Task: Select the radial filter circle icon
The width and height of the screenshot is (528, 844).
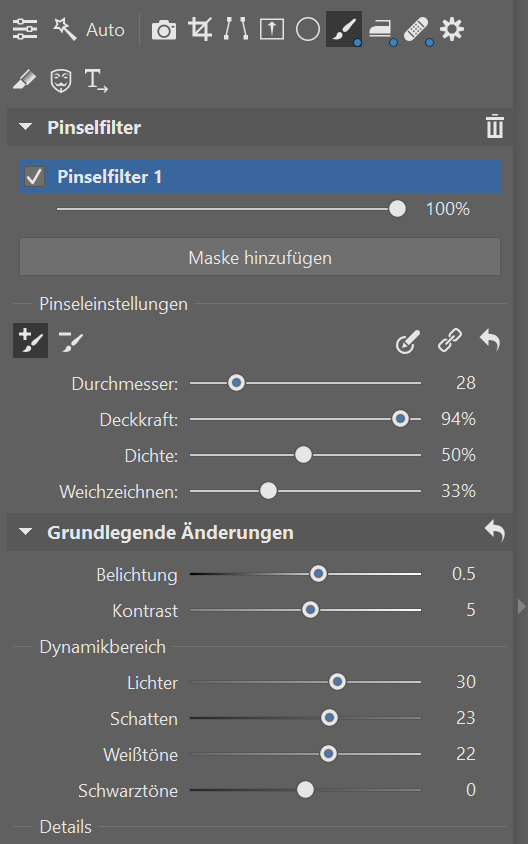Action: click(308, 30)
